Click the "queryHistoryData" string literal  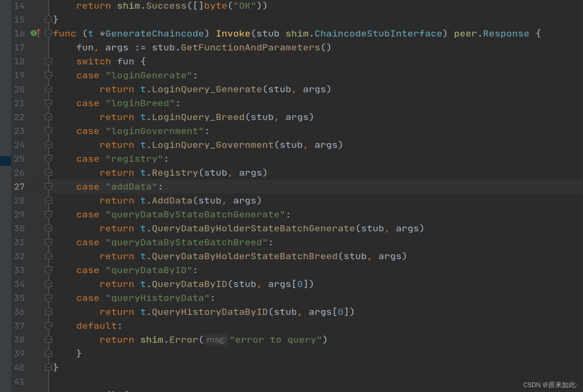click(158, 298)
